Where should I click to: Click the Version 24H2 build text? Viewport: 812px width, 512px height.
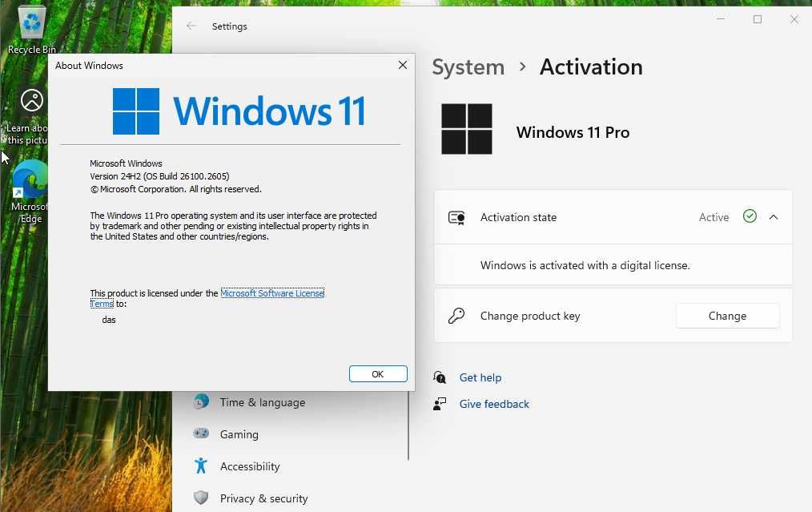159,176
